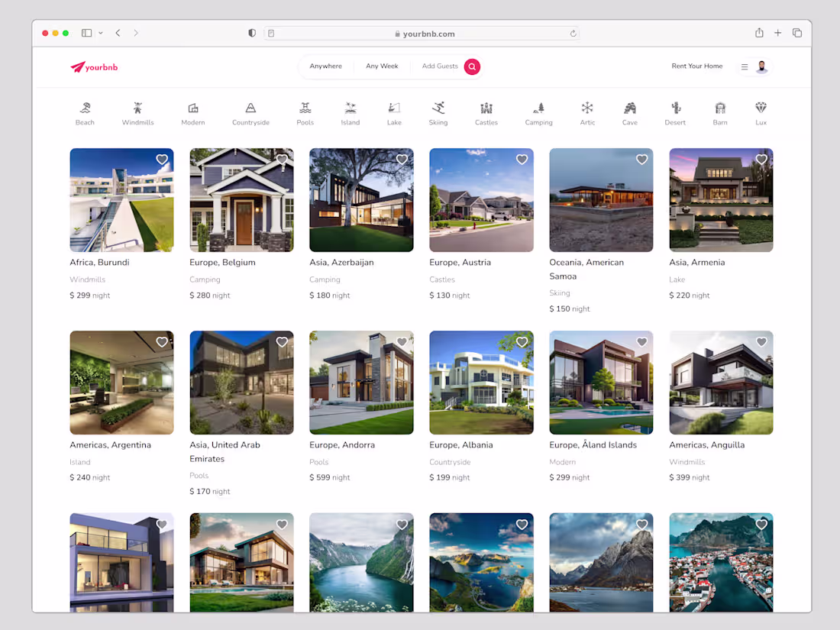Click the browser address bar

(x=421, y=33)
